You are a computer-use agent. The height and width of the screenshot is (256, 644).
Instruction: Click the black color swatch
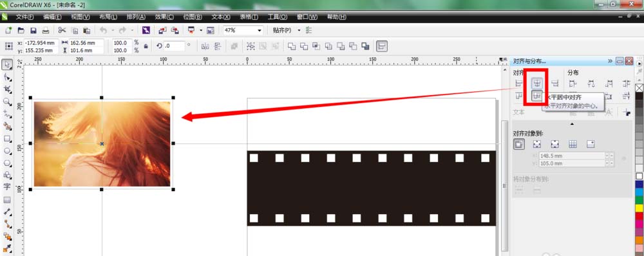click(639, 96)
